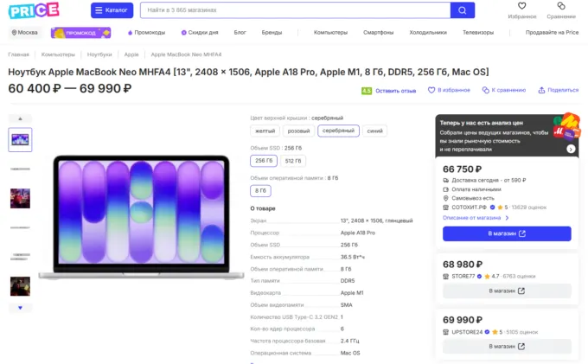
Task: Open Сравнение icon in header
Action: click(x=561, y=6)
